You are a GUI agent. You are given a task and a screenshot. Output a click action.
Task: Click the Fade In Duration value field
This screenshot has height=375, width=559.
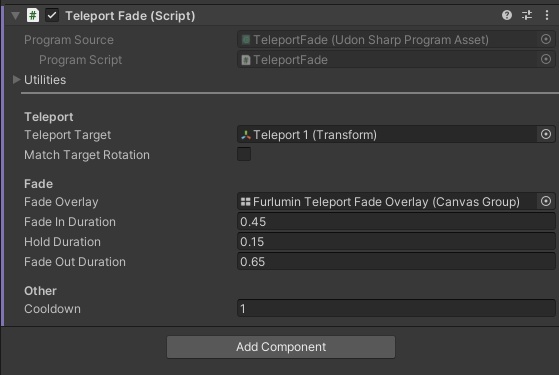[x=396, y=221]
